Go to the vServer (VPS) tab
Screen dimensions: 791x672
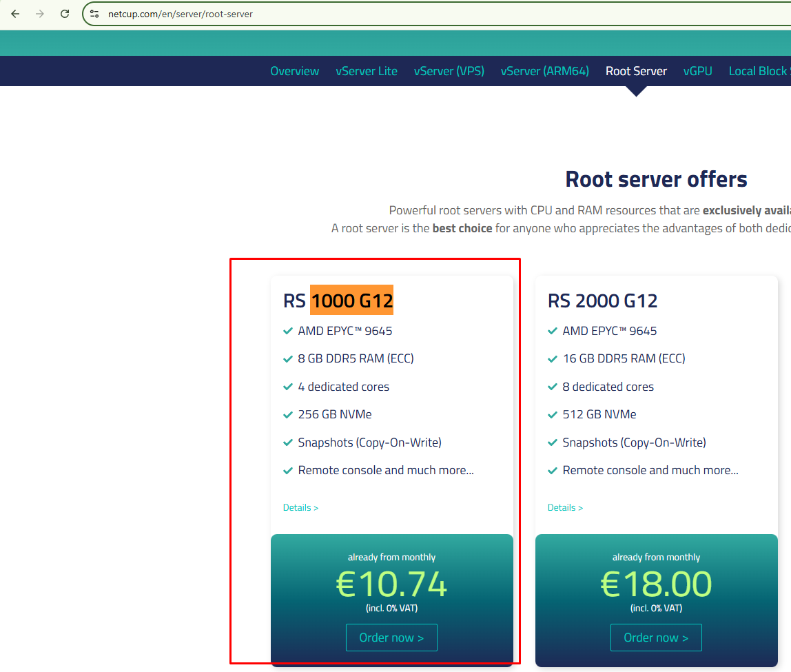pos(449,71)
